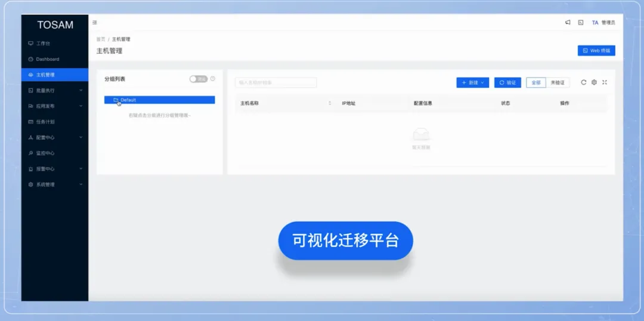The image size is (644, 321).
Task: Click the 操作 column header
Action: tap(565, 103)
